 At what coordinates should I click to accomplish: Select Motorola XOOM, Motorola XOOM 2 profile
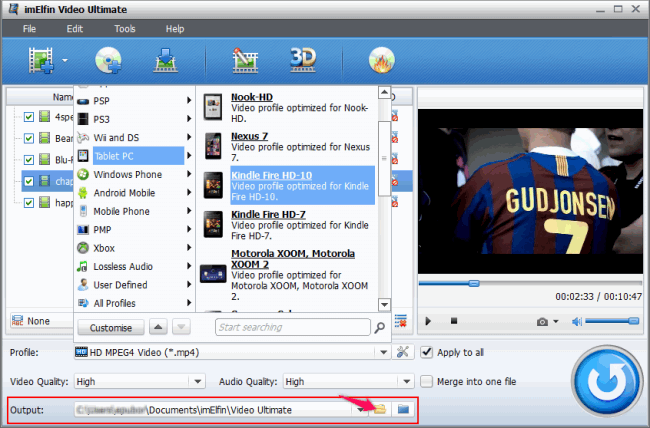(x=293, y=259)
